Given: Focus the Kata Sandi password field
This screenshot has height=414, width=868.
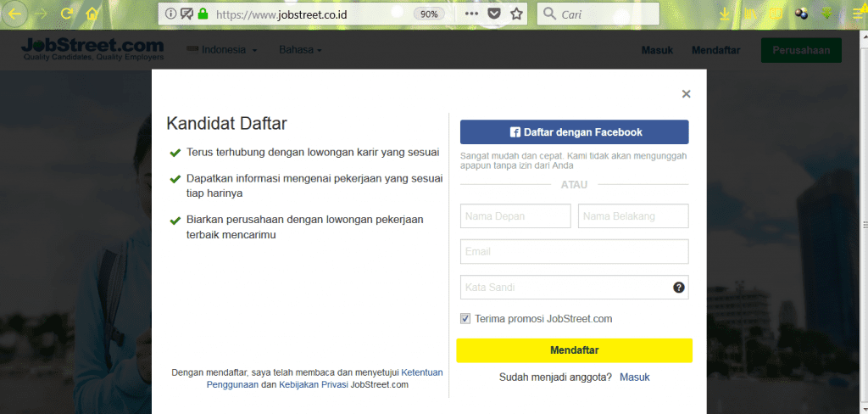Looking at the screenshot, I should (x=574, y=287).
